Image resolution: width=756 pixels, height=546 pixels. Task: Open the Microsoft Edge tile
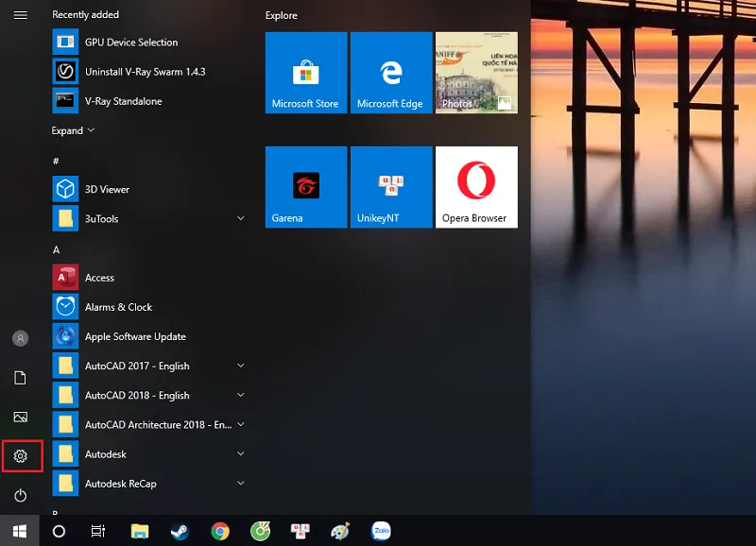coord(390,73)
